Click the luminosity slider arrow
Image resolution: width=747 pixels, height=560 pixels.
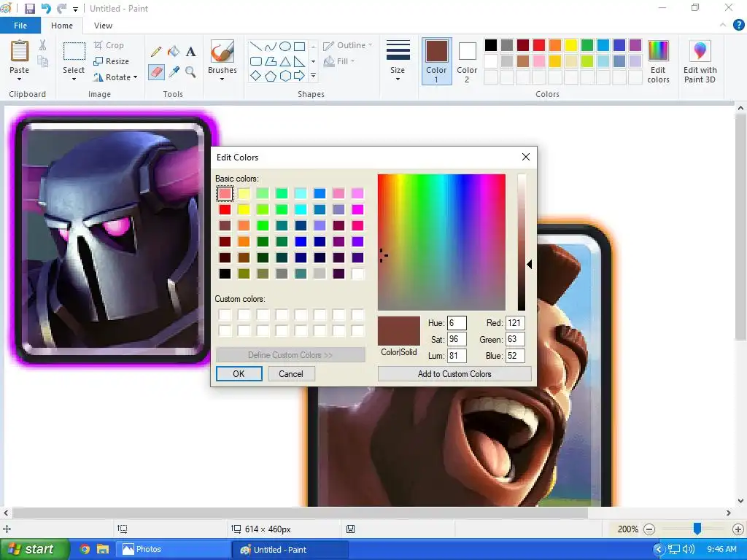tap(530, 264)
